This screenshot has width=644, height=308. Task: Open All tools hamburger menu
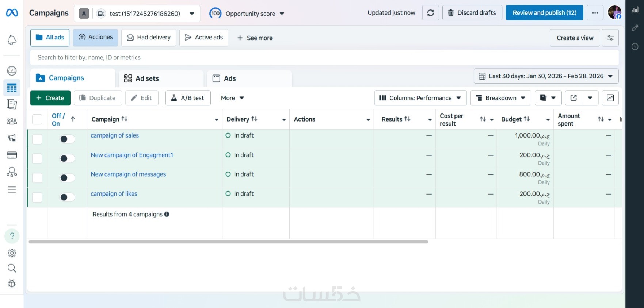[x=12, y=190]
